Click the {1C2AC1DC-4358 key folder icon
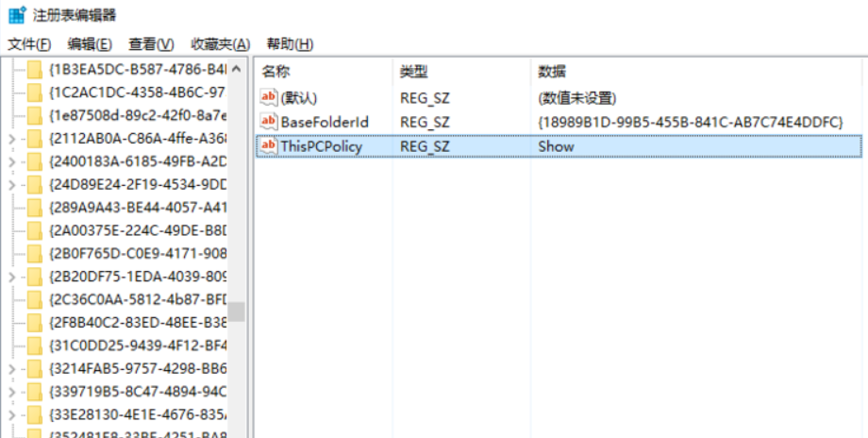 click(36, 92)
